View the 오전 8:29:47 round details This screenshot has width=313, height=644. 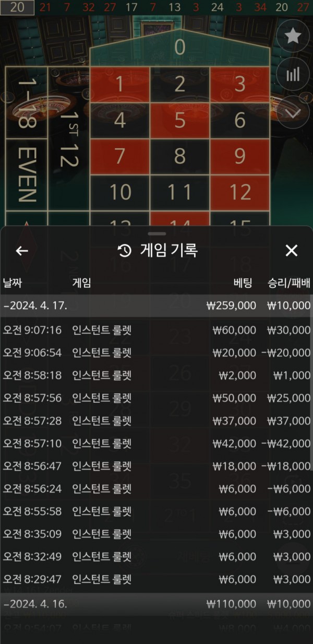pyautogui.click(x=156, y=579)
